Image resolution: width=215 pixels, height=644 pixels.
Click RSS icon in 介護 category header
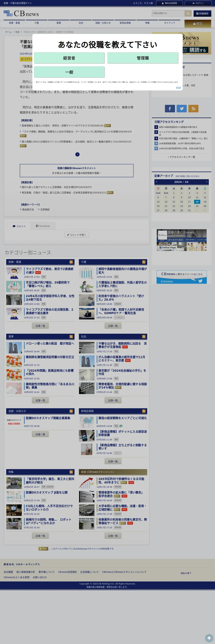(144, 262)
